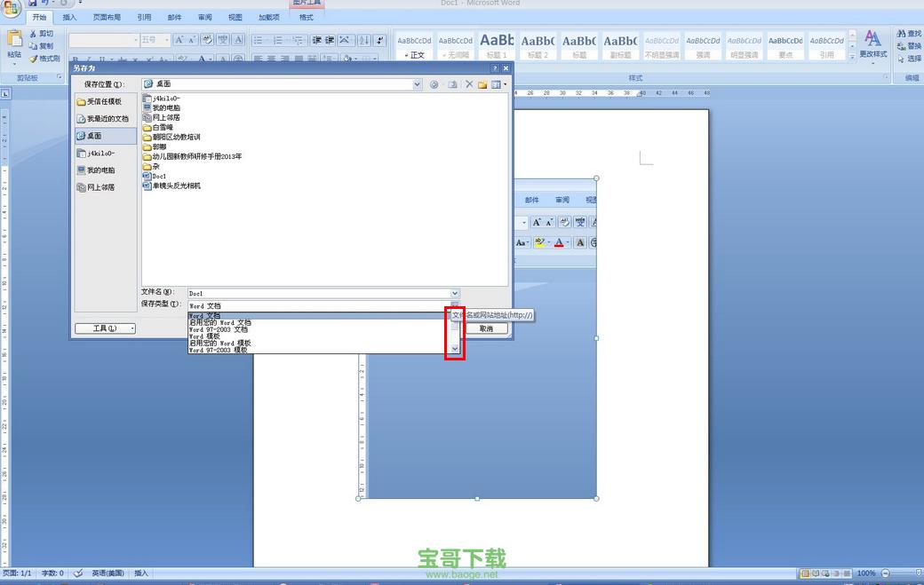Switch to the 插入 (Insert) ribbon tab

click(69, 17)
